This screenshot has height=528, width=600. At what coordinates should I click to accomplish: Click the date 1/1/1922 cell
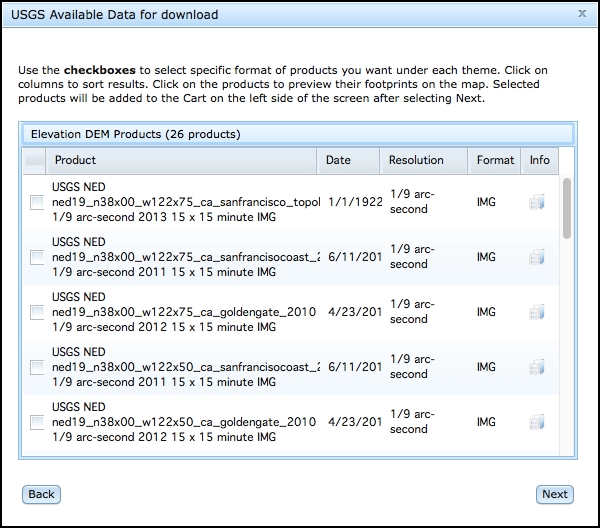(355, 202)
